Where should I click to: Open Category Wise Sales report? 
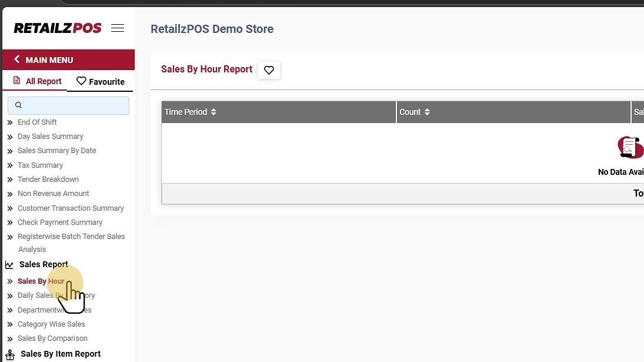click(x=51, y=324)
